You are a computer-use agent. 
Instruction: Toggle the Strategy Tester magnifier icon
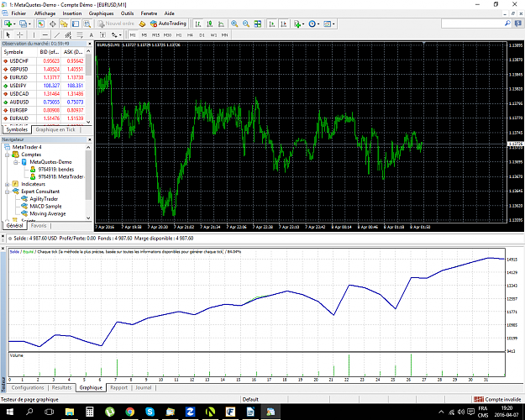pos(87,24)
